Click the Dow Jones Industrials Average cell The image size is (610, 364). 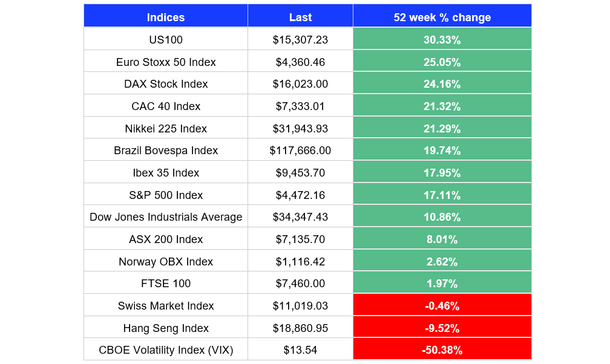166,217
